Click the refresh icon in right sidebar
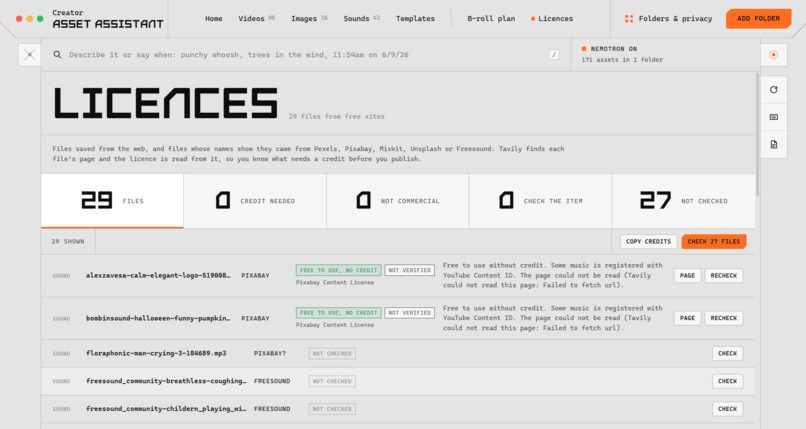This screenshot has width=806, height=429. [x=774, y=90]
